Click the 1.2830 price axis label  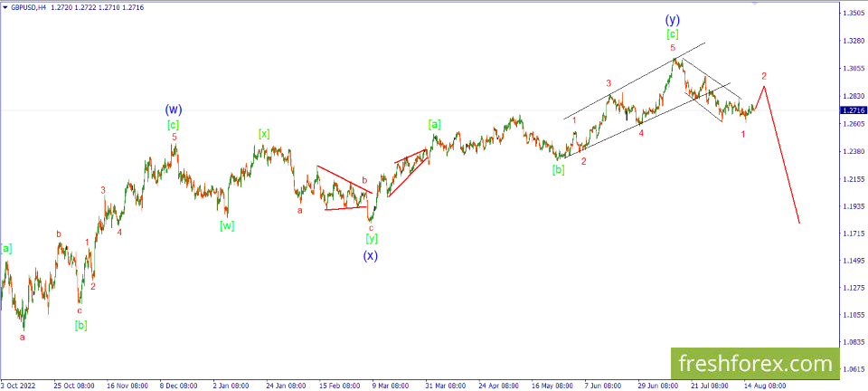coord(853,96)
